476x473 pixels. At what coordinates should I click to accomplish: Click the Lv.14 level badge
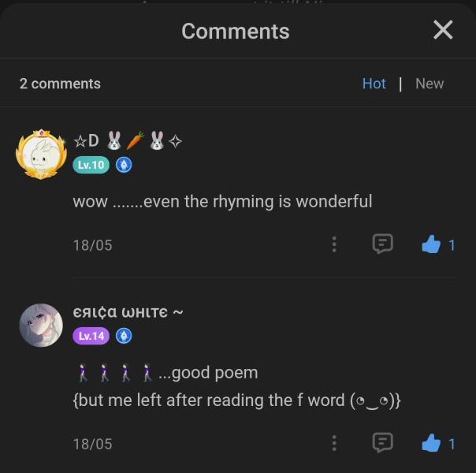[91, 336]
